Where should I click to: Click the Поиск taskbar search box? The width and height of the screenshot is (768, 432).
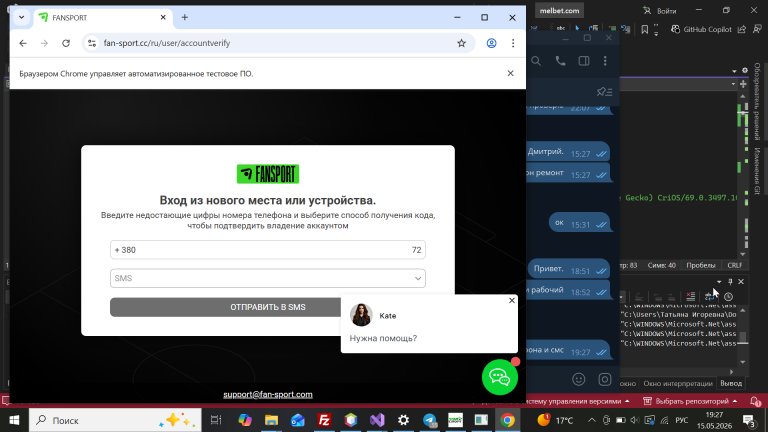pyautogui.click(x=116, y=420)
